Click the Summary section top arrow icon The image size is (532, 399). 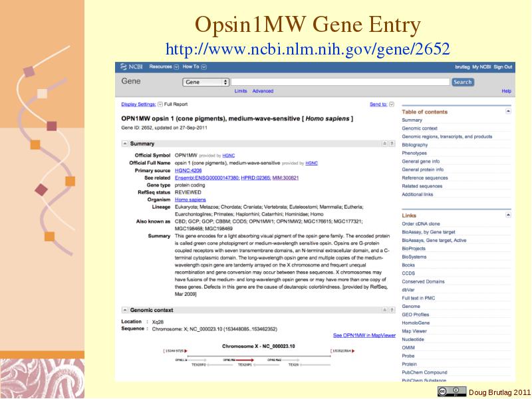(x=385, y=144)
